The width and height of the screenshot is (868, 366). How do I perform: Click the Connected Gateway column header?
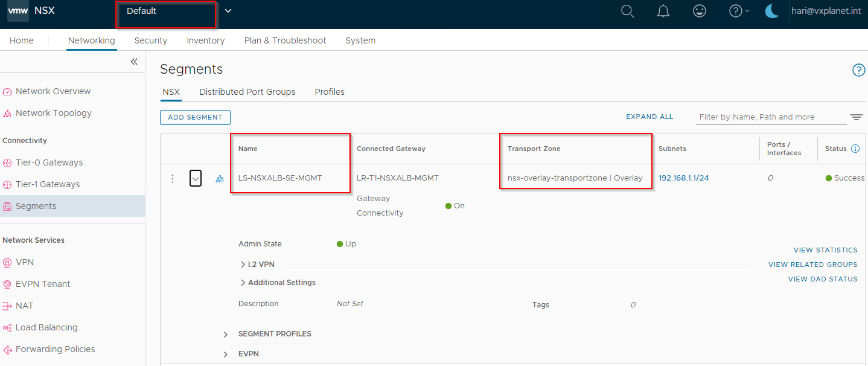[391, 149]
